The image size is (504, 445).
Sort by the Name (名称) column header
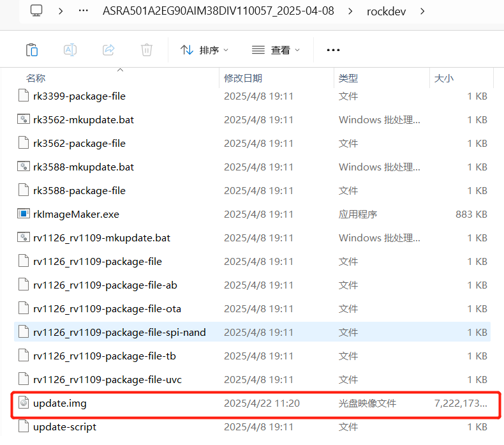(36, 78)
